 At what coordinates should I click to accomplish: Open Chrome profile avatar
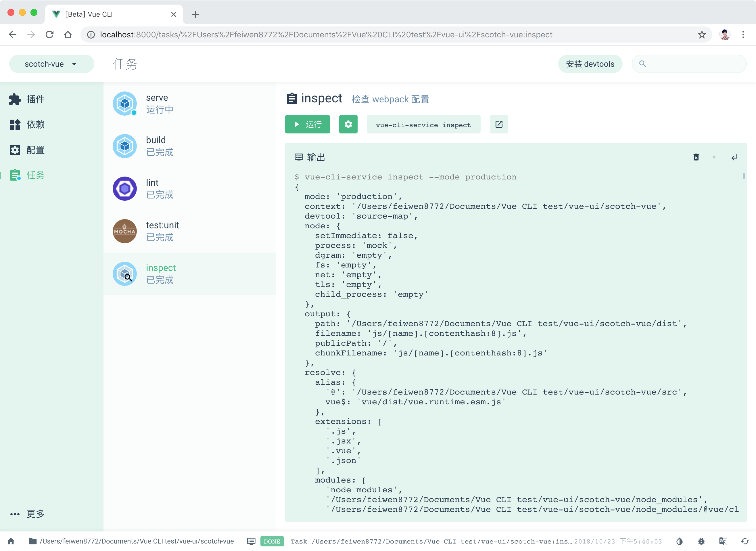725,34
